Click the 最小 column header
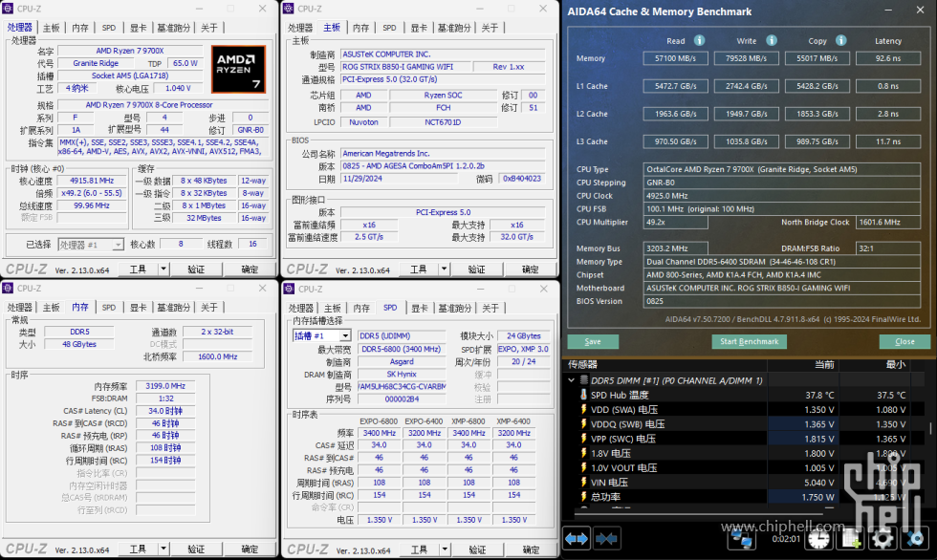Image resolution: width=937 pixels, height=560 pixels. tap(895, 364)
